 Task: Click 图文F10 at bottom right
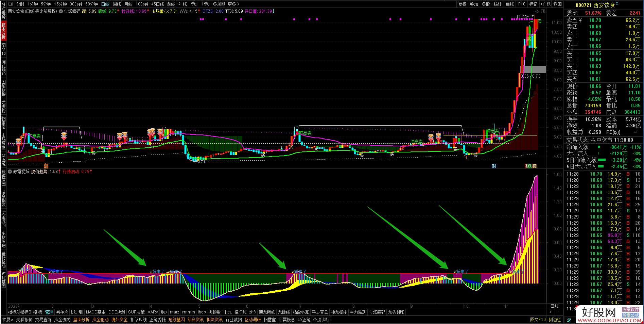point(538,320)
